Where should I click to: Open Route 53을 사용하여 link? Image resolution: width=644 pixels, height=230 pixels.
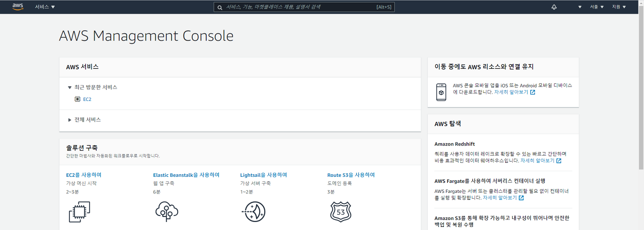[x=351, y=175]
